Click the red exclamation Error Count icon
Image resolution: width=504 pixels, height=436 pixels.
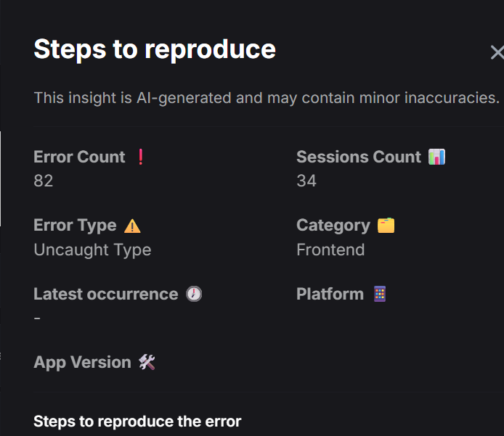click(141, 157)
